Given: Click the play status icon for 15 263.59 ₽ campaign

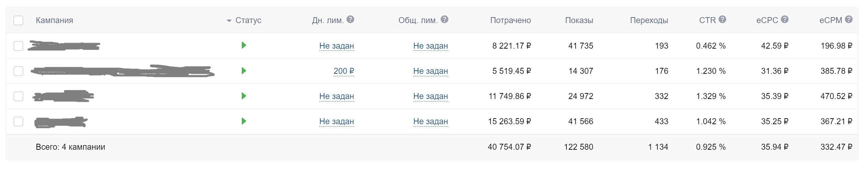Looking at the screenshot, I should pyautogui.click(x=244, y=121).
